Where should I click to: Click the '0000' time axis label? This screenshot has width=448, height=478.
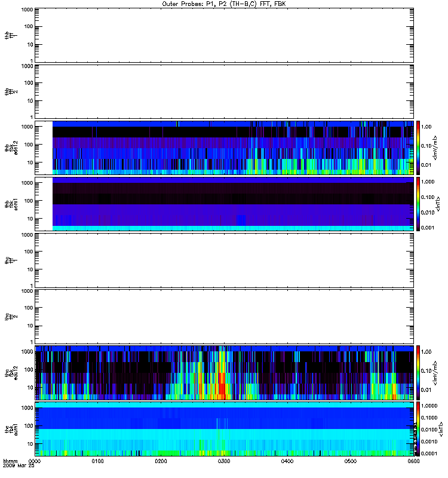(35, 461)
